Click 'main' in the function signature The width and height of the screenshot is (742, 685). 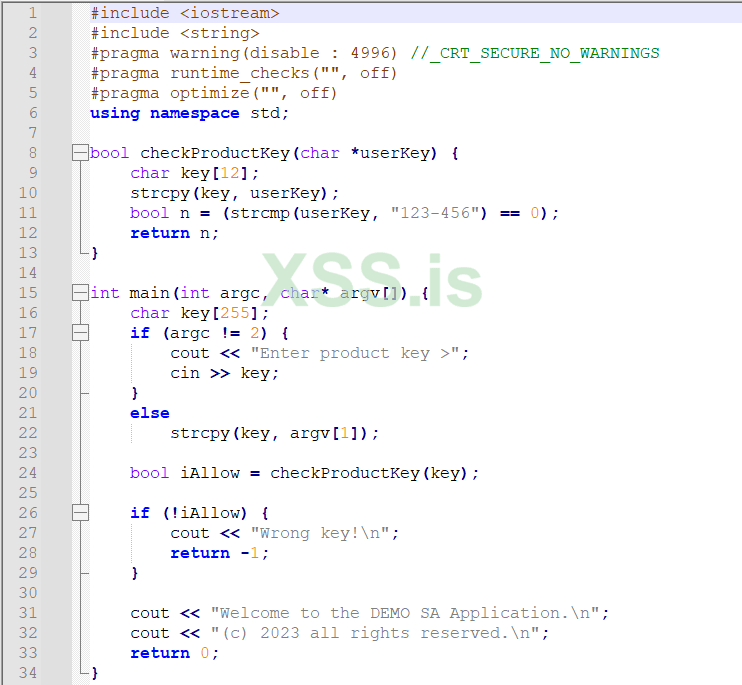pos(150,293)
